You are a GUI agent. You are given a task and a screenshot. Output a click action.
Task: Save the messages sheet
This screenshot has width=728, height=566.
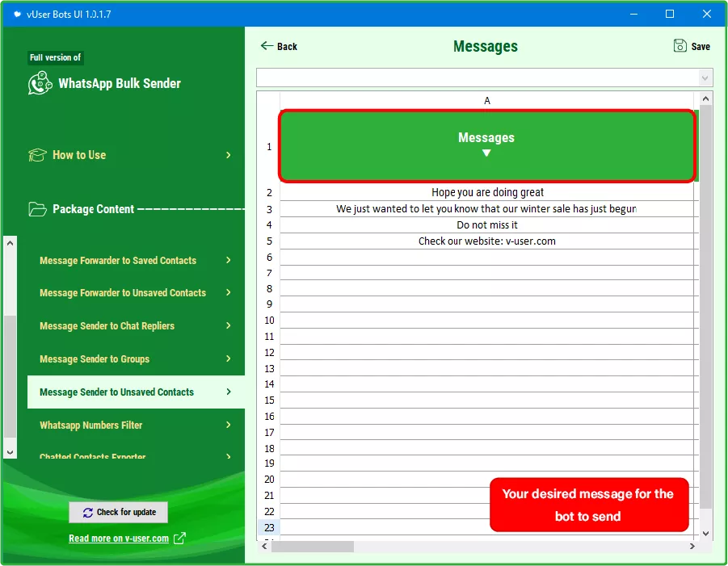coord(692,46)
